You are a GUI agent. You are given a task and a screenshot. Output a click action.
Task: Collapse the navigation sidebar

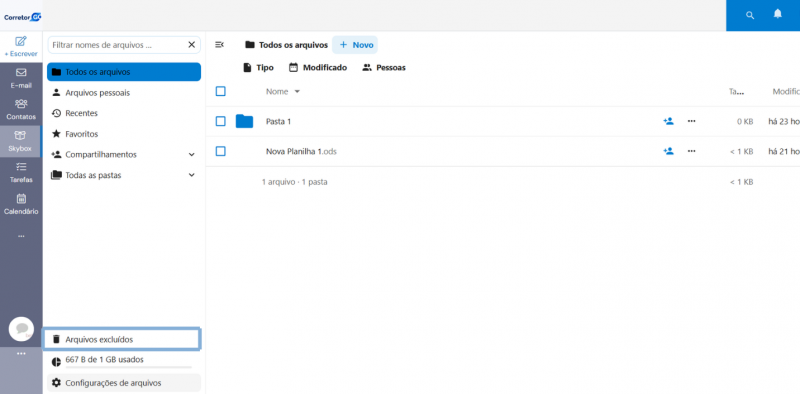pos(219,45)
